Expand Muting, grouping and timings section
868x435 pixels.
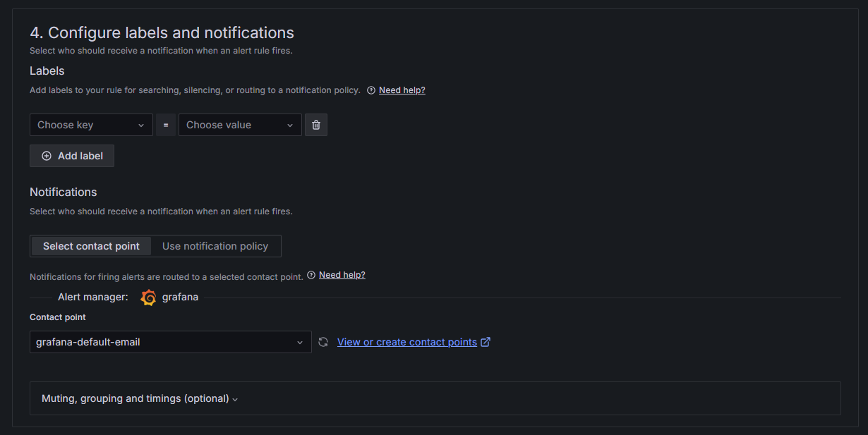(x=140, y=398)
